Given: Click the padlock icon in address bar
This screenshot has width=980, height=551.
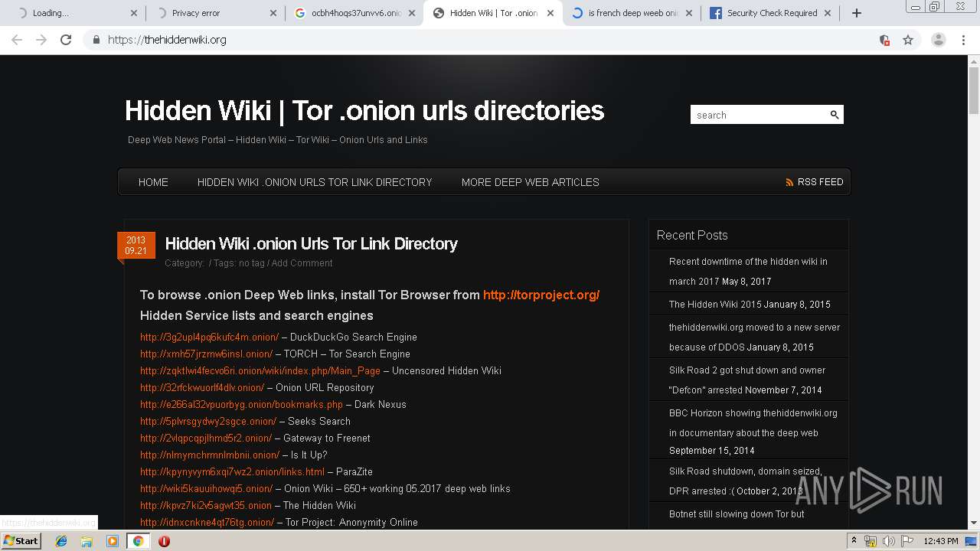Looking at the screenshot, I should 96,40.
